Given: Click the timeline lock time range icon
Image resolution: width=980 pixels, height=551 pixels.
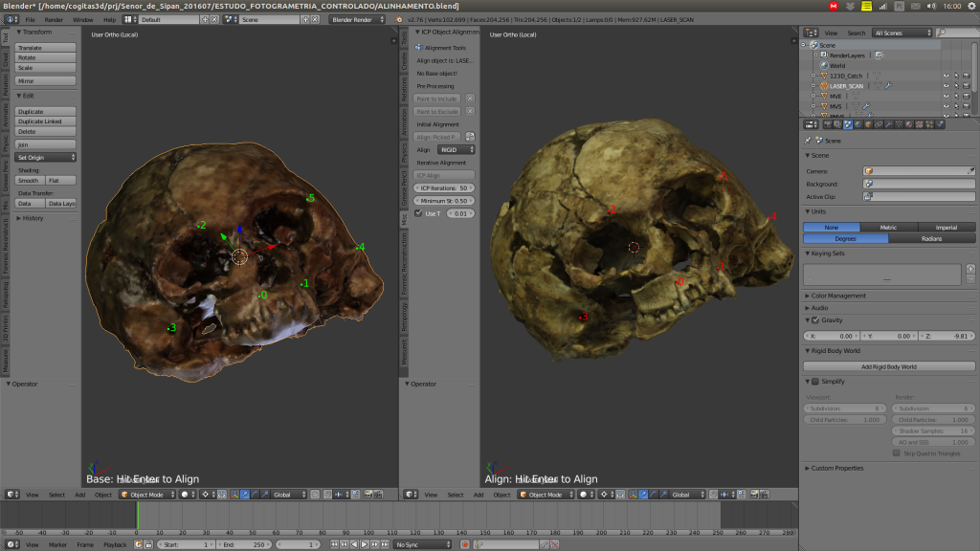Looking at the screenshot, I should (x=148, y=544).
